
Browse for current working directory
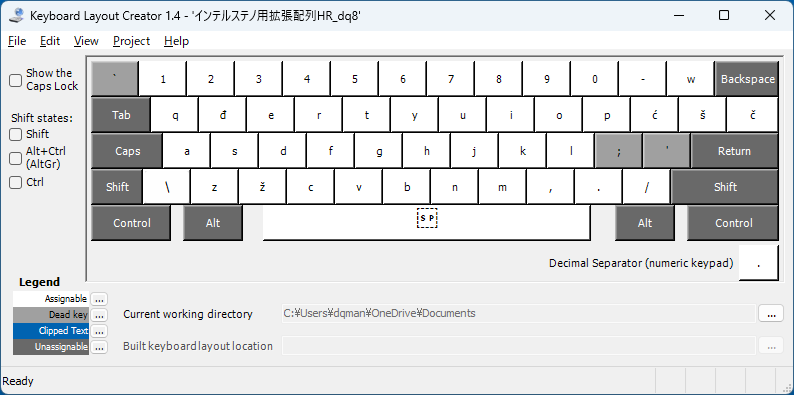771,314
